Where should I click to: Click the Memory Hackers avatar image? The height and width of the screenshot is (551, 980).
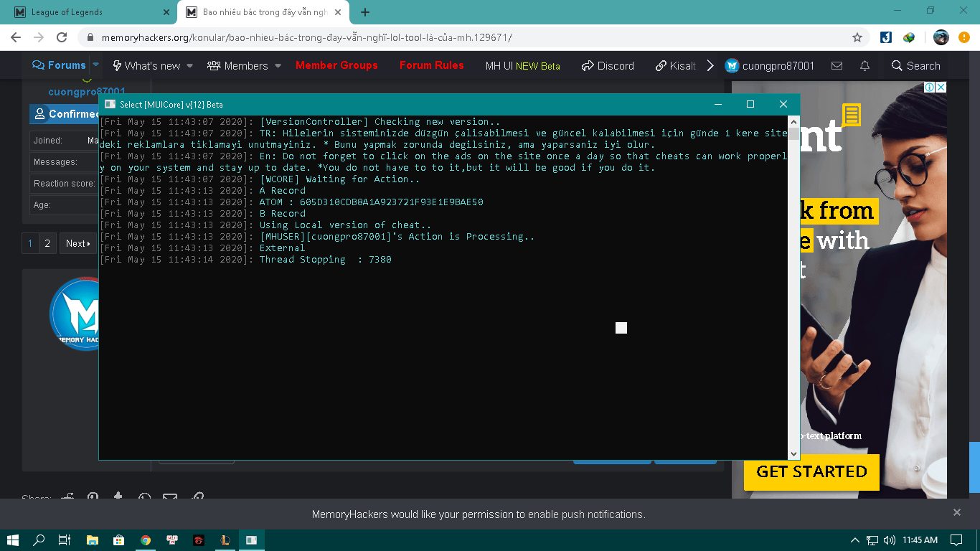pos(74,314)
